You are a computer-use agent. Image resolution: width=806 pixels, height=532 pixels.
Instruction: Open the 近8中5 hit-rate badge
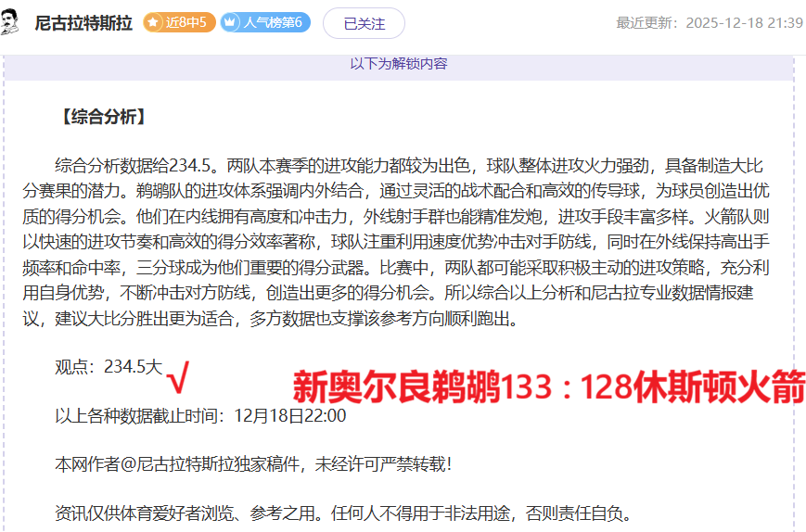[x=179, y=22]
